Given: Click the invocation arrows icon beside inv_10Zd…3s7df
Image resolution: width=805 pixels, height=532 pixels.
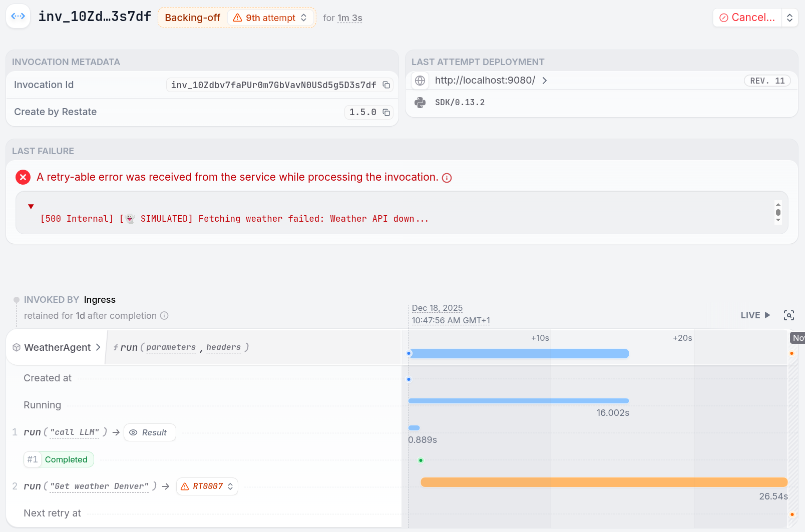Looking at the screenshot, I should click(18, 16).
